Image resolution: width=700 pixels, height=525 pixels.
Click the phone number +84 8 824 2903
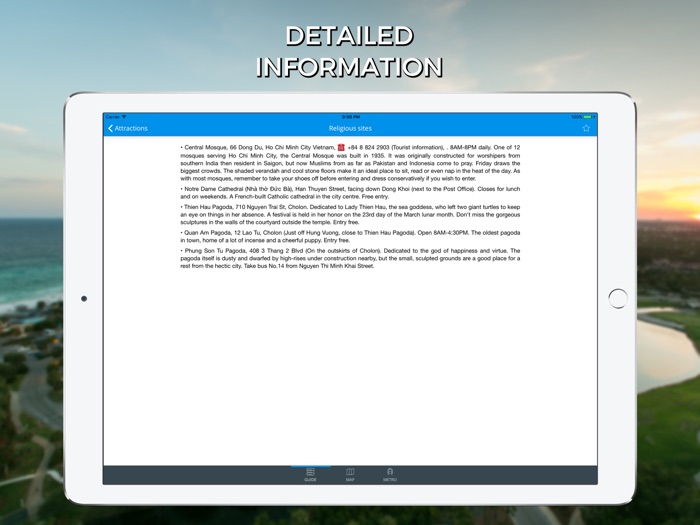tap(368, 147)
